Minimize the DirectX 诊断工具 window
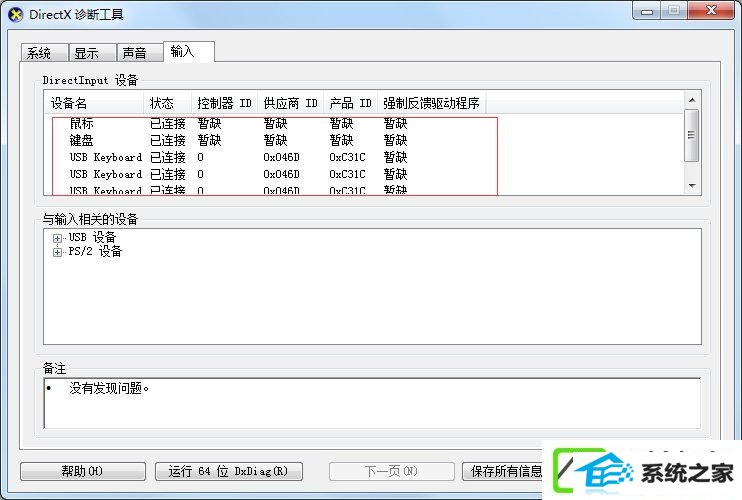This screenshot has height=500, width=742. click(x=647, y=11)
